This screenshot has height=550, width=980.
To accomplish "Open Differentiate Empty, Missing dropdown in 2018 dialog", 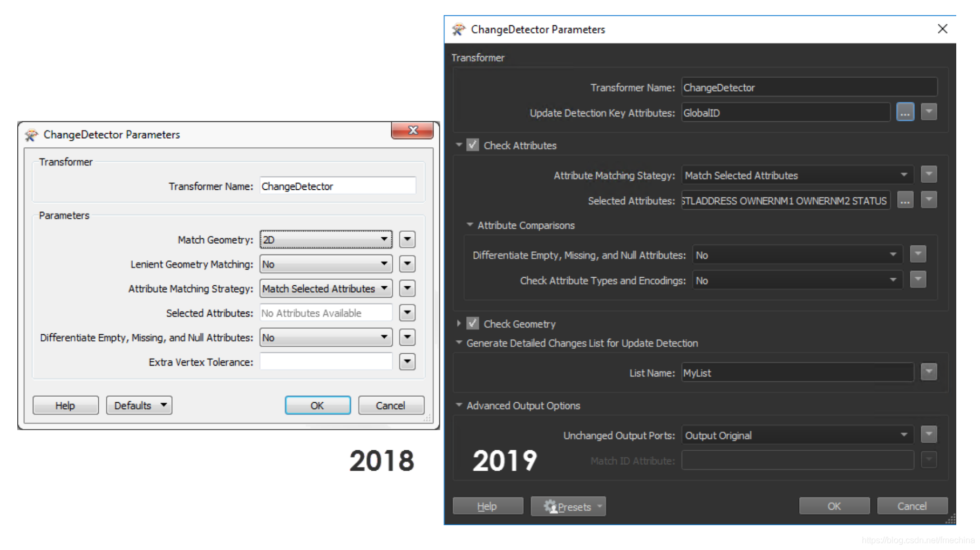I will tap(326, 338).
